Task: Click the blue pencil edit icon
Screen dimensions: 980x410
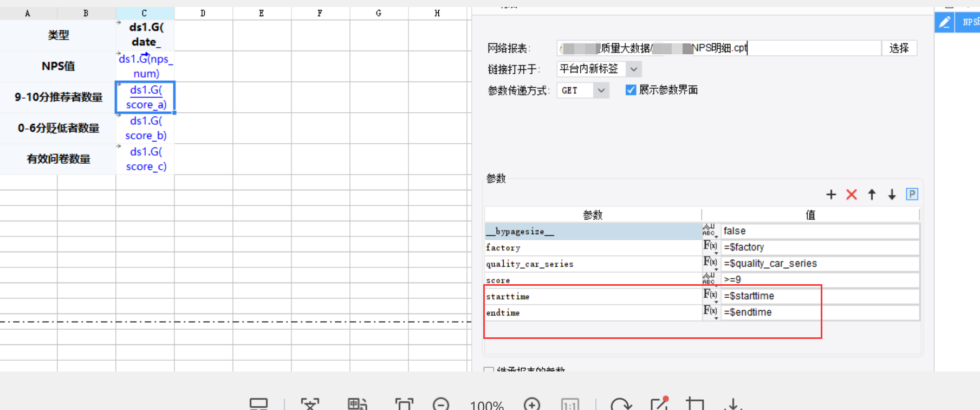Action: pos(944,22)
